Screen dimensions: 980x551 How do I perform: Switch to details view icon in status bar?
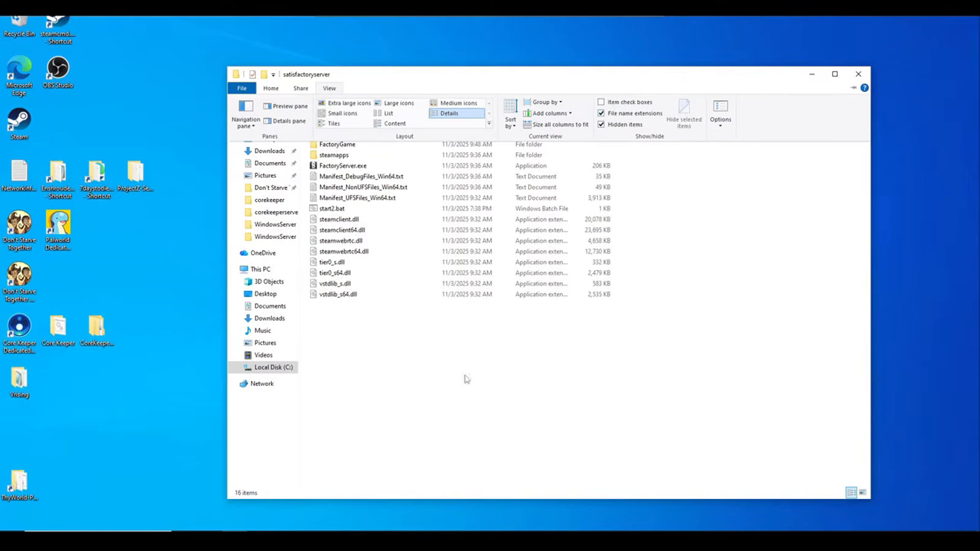point(851,492)
